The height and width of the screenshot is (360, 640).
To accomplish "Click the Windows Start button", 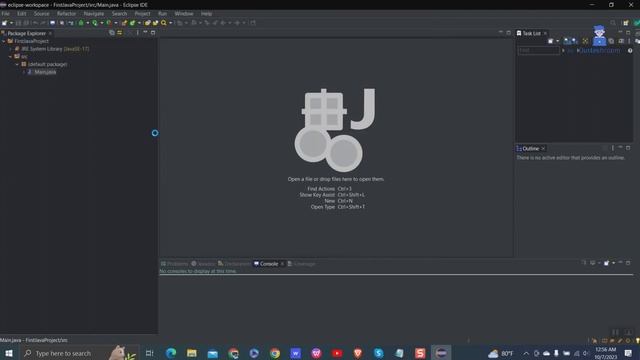I will pos(8,353).
